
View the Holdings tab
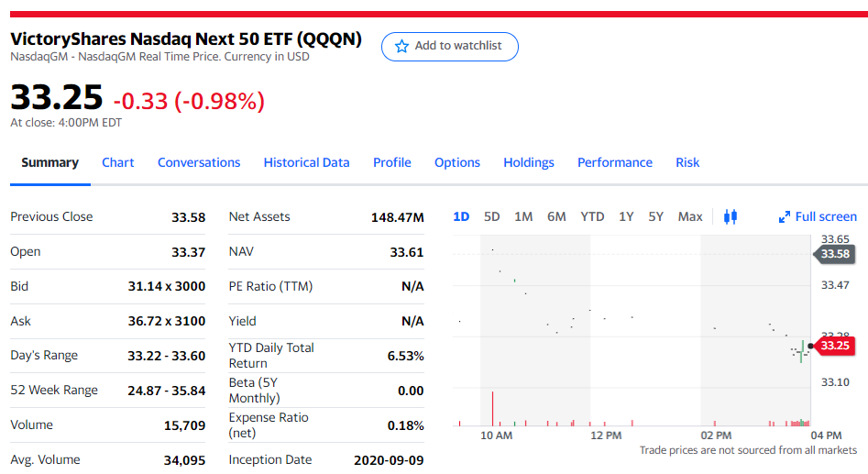tap(529, 162)
